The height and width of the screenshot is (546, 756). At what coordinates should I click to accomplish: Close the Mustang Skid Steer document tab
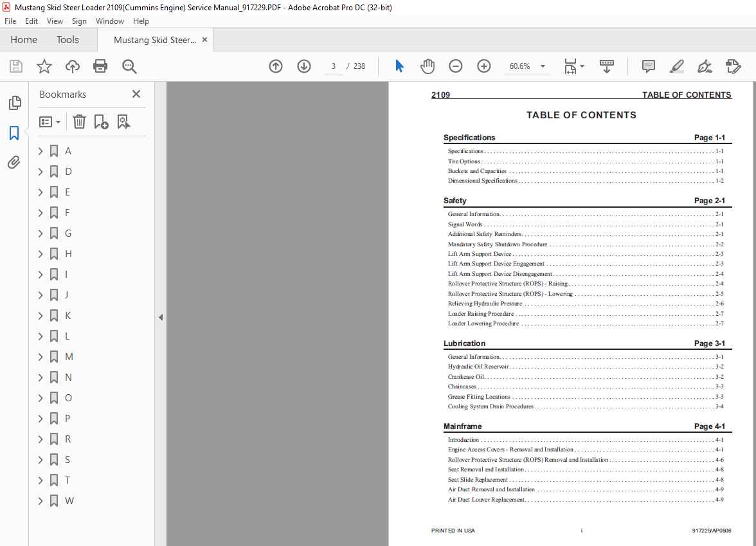pyautogui.click(x=204, y=40)
